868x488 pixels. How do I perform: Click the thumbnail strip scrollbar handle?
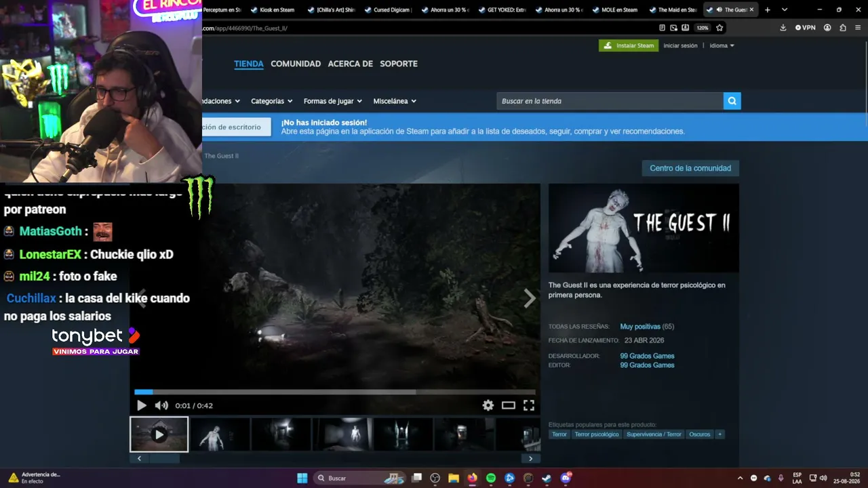pyautogui.click(x=164, y=459)
